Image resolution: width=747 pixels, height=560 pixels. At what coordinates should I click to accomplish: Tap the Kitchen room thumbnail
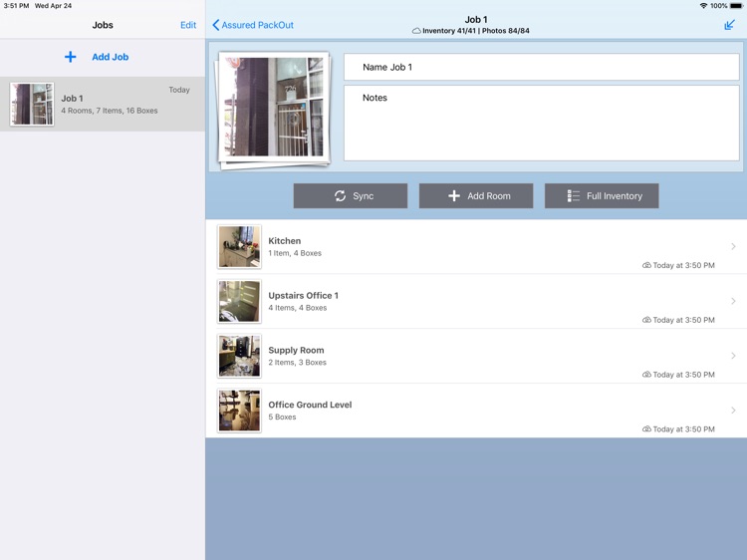[239, 247]
